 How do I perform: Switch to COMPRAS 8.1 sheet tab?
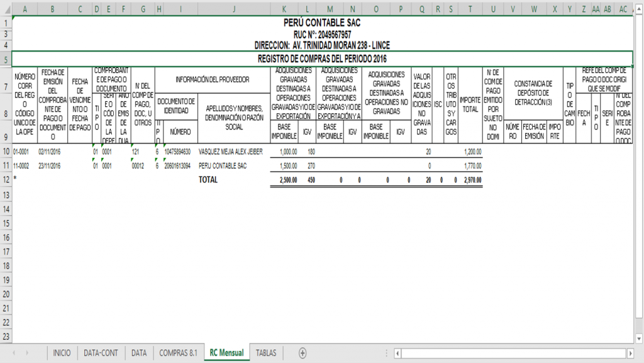click(178, 353)
